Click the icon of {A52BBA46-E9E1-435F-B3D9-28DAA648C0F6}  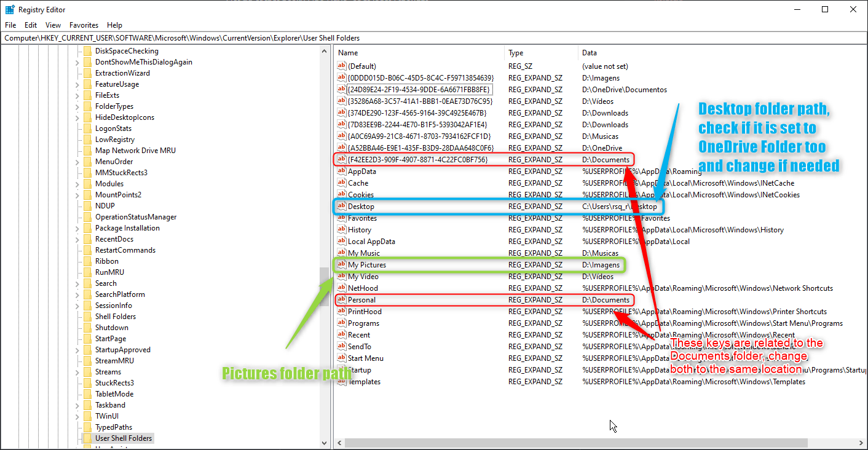tap(342, 148)
